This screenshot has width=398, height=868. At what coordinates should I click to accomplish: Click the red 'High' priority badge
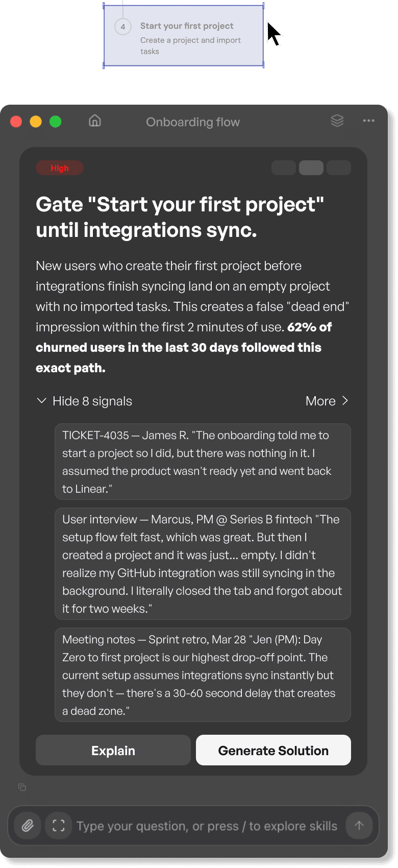coord(59,167)
